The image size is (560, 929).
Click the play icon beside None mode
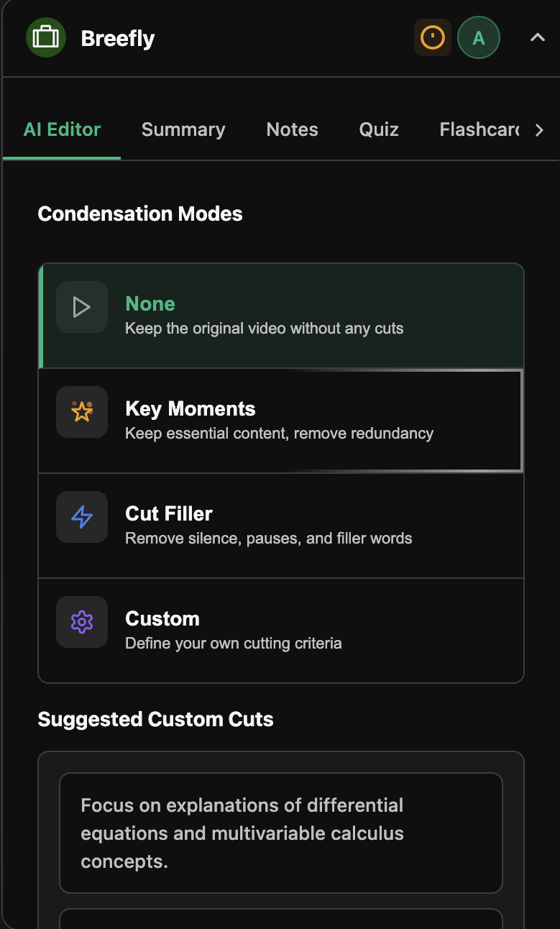pyautogui.click(x=81, y=307)
